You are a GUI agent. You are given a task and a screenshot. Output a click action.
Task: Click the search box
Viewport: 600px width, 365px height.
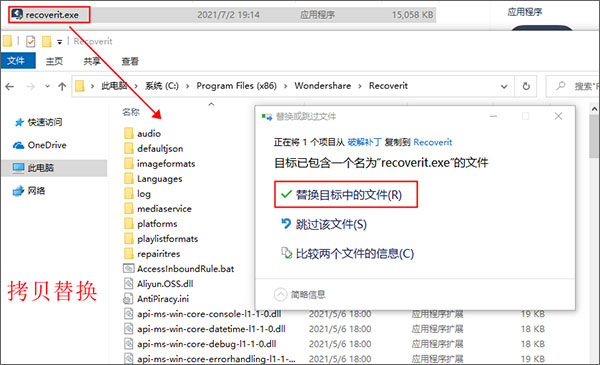(572, 86)
